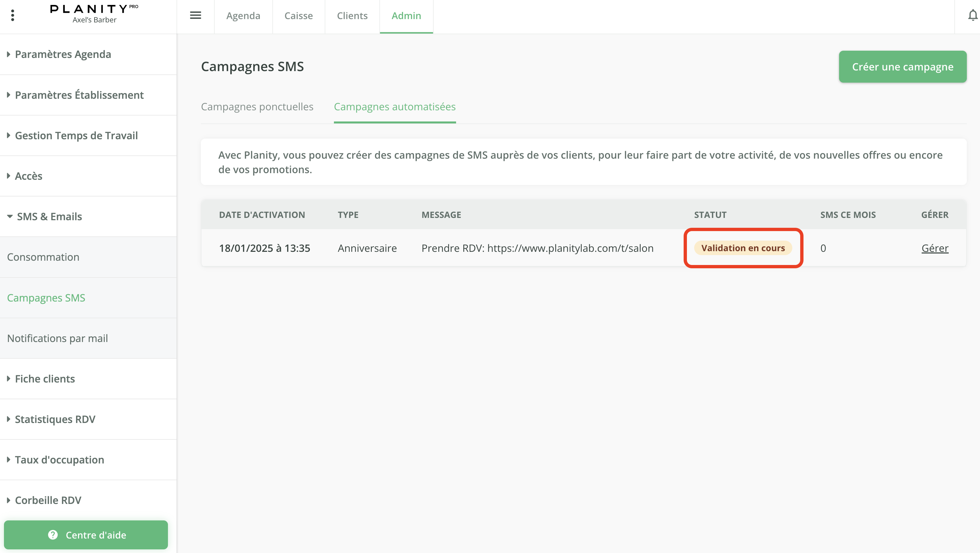Open Notifications par mail
Viewport: 980px width, 553px height.
57,338
